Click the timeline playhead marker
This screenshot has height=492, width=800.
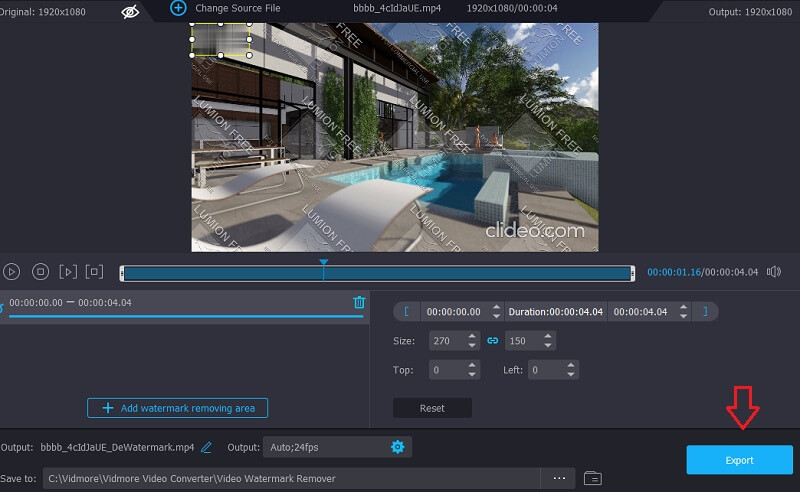(x=323, y=264)
